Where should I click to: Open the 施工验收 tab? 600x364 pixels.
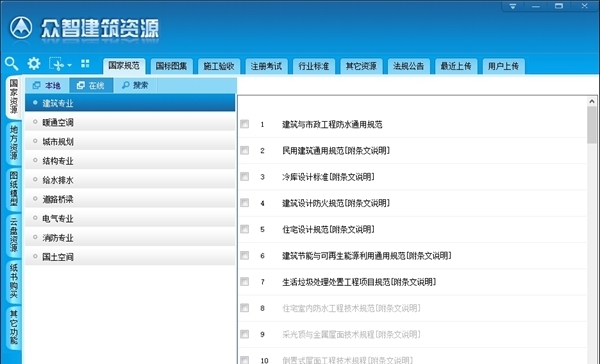pos(218,66)
